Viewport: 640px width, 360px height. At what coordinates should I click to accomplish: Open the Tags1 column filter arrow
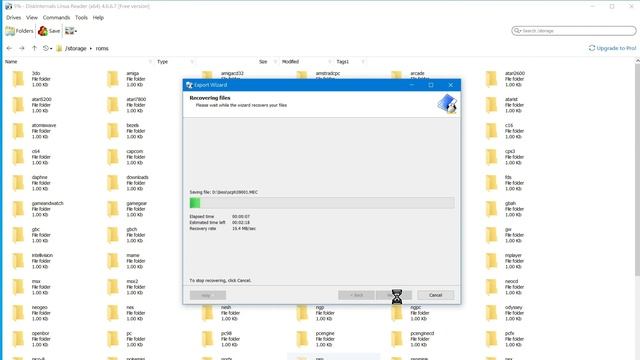click(363, 62)
